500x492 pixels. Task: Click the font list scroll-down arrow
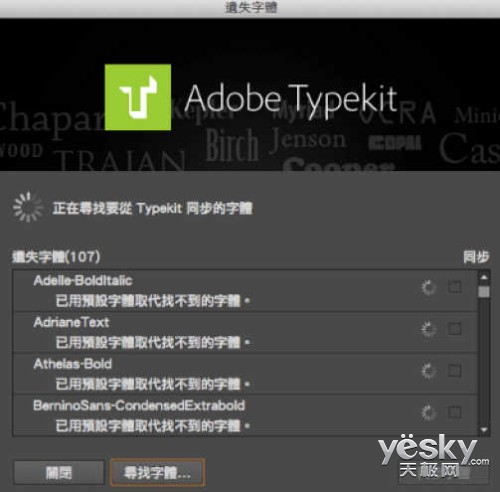pos(484,430)
